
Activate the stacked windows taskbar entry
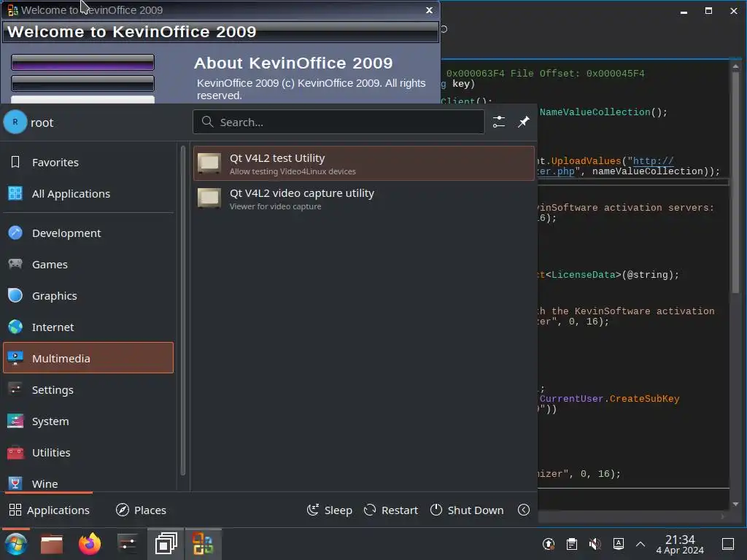[x=166, y=544]
